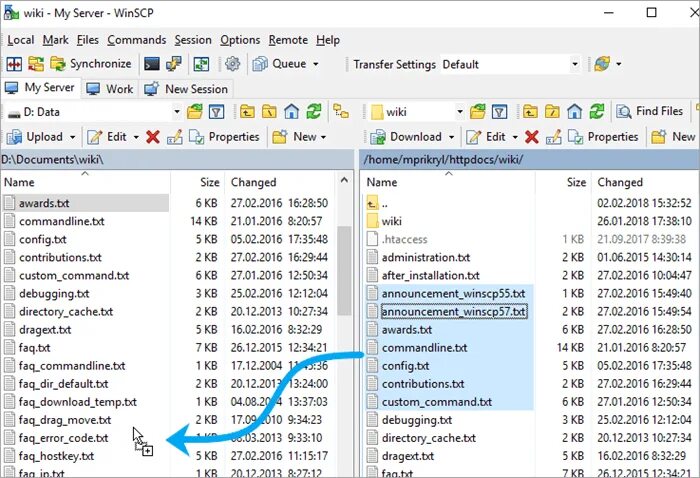Image resolution: width=700 pixels, height=478 pixels.
Task: Click the Synchronize button
Action: pos(91,64)
